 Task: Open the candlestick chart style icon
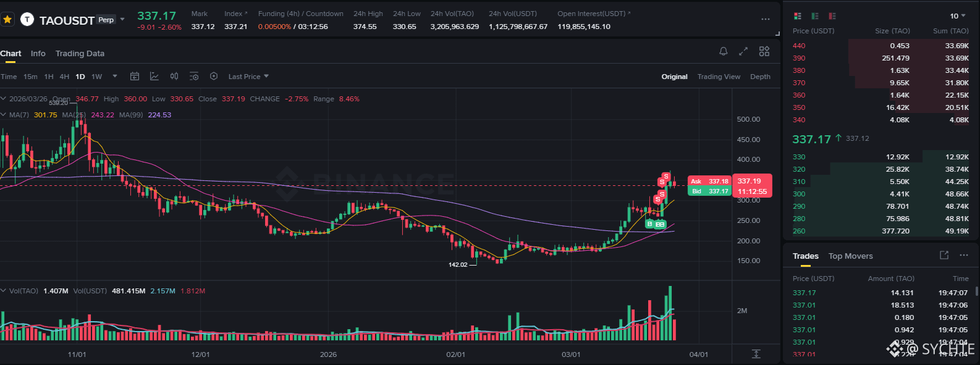(x=174, y=77)
